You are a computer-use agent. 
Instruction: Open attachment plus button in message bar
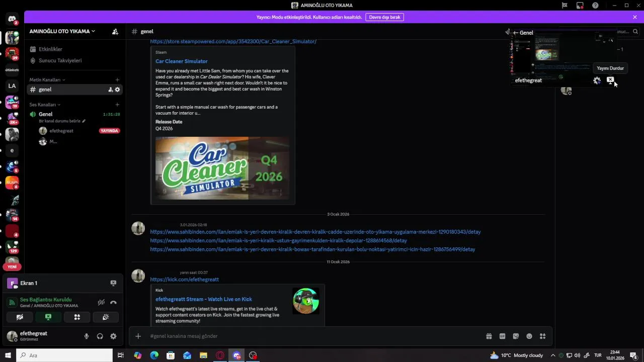tap(138, 336)
